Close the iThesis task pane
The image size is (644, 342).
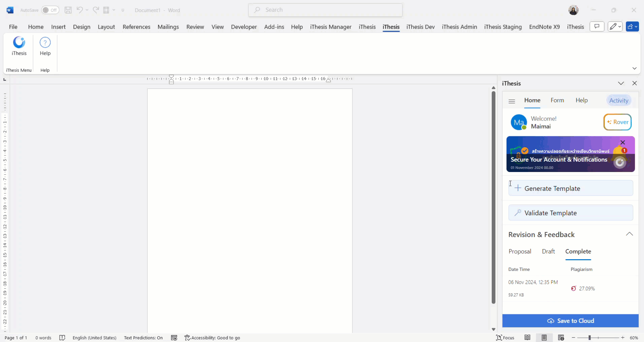point(635,83)
